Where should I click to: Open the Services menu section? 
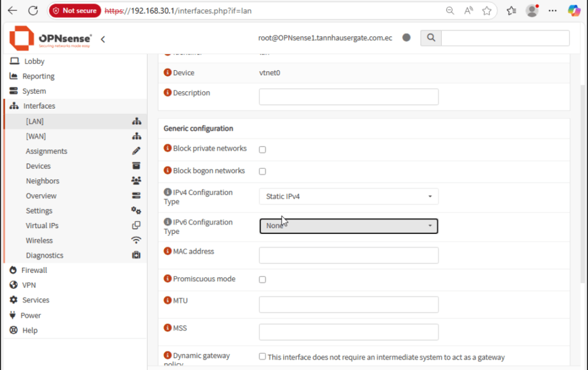pyautogui.click(x=36, y=300)
